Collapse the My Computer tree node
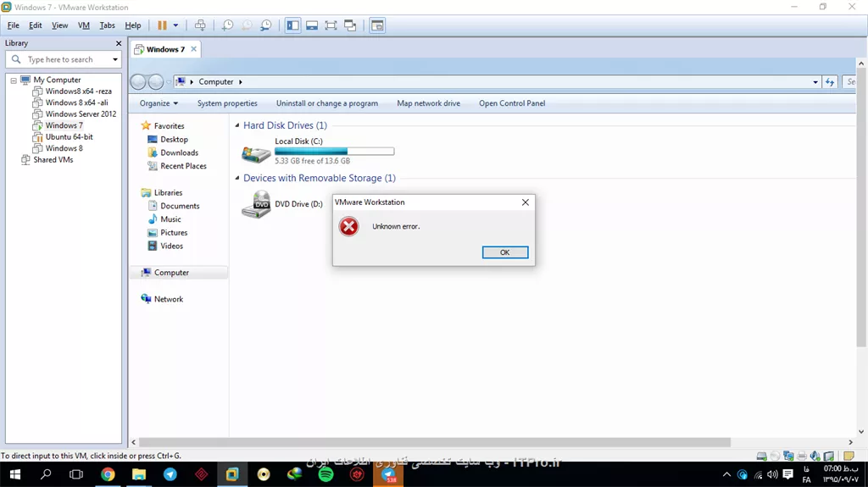 click(14, 80)
